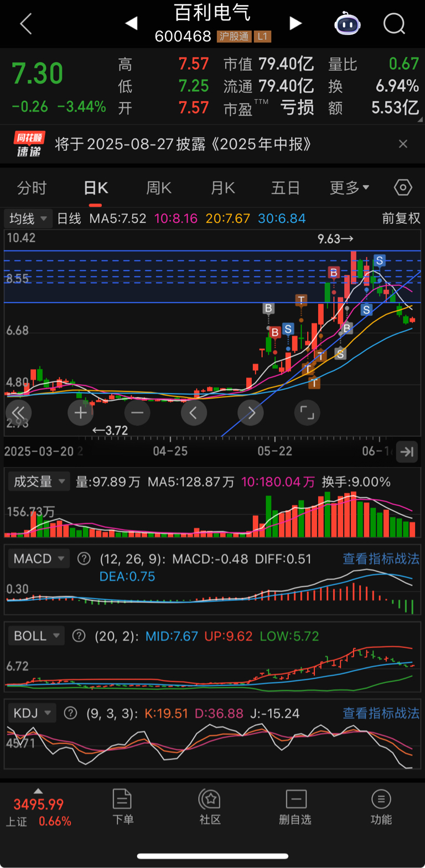
Task: Shift chart right with the chevron button
Action: [x=251, y=412]
